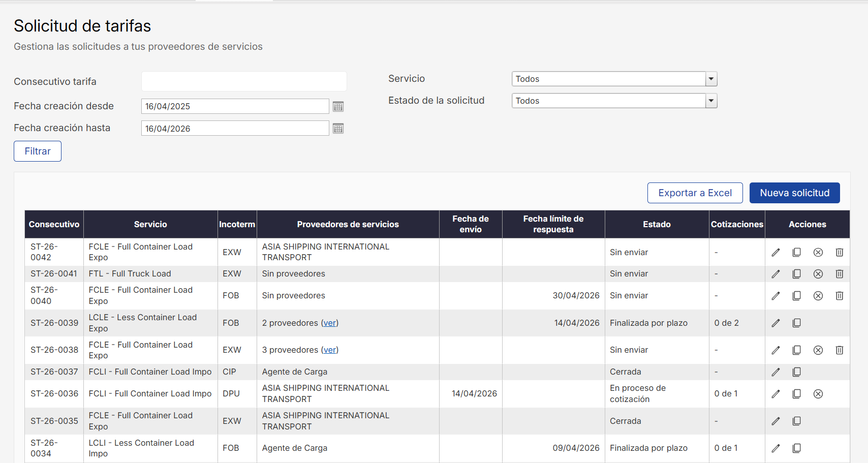Select the Proveedores de servicios column header

click(348, 224)
